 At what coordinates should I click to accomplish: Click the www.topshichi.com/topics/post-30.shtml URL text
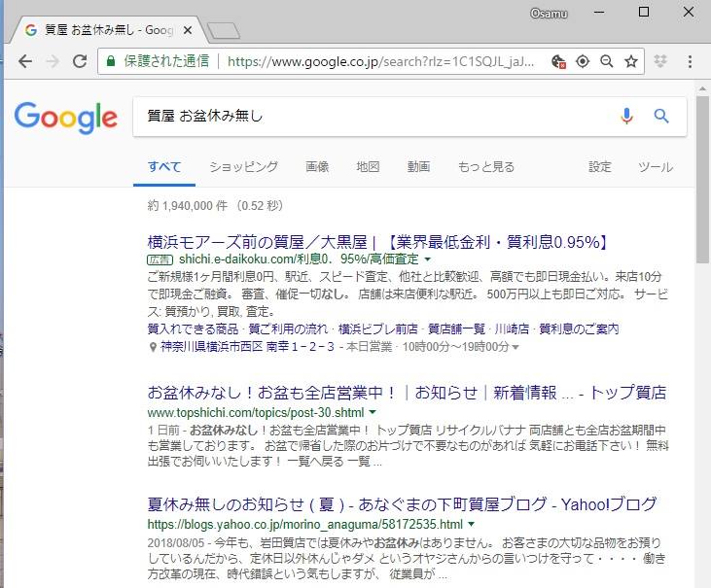coord(256,413)
